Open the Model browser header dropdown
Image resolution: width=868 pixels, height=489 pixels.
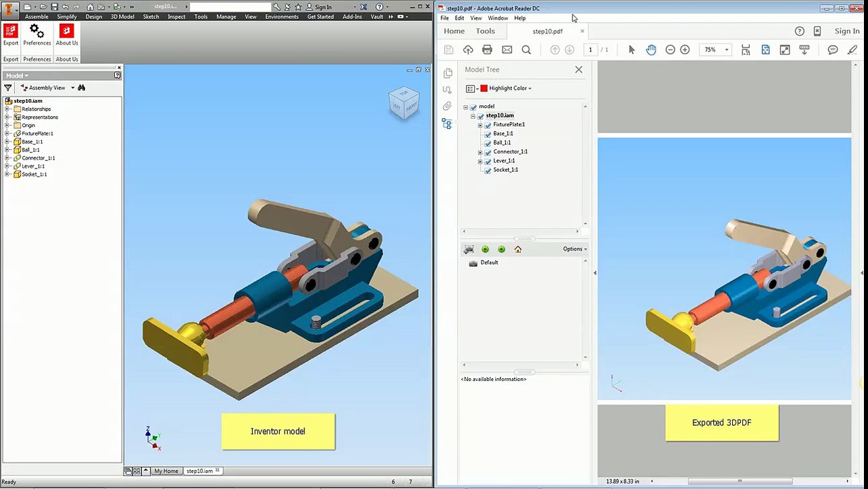coord(17,75)
